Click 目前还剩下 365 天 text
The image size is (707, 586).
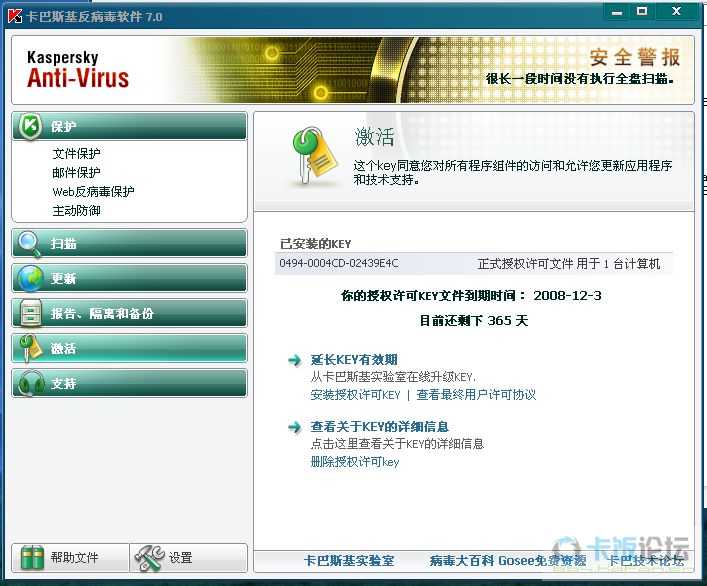(x=473, y=320)
